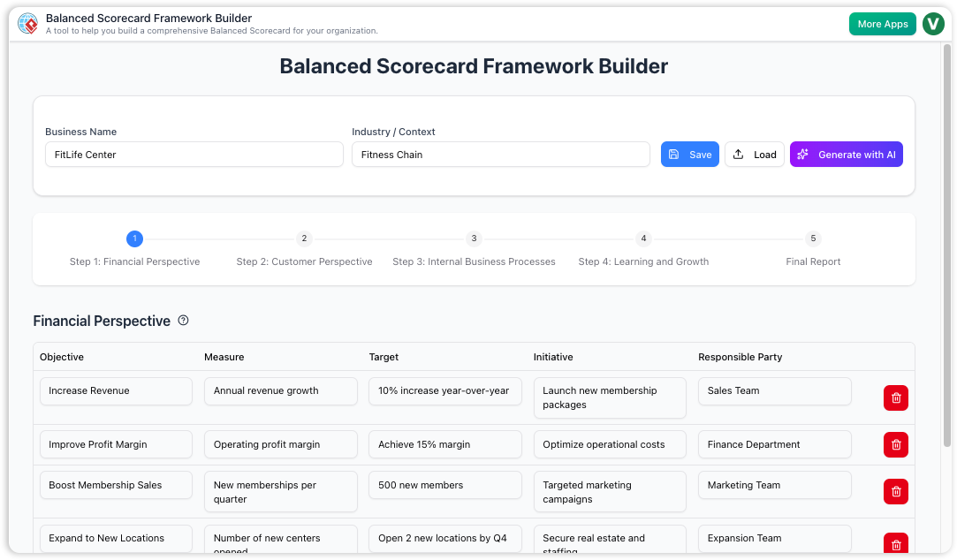Edit the Business Name field showing FitLife Center
This screenshot has width=957, height=560.
pos(194,154)
